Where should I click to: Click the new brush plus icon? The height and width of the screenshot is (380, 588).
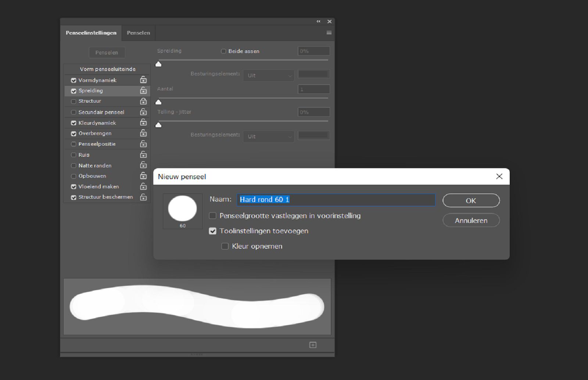tap(313, 345)
